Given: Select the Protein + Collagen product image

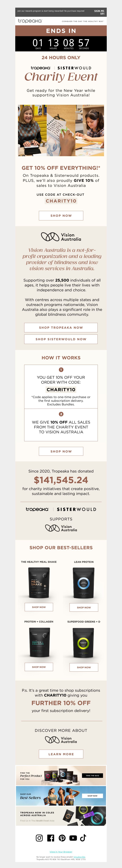Looking at the screenshot, I should (39, 642).
